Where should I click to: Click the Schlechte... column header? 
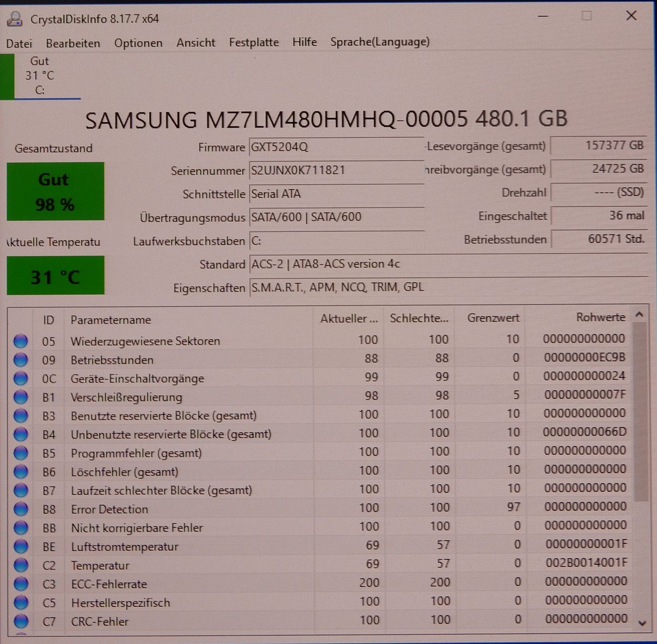point(419,318)
